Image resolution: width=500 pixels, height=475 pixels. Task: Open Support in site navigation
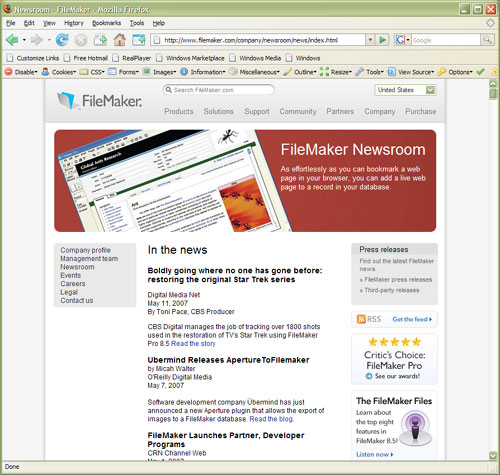(x=257, y=111)
